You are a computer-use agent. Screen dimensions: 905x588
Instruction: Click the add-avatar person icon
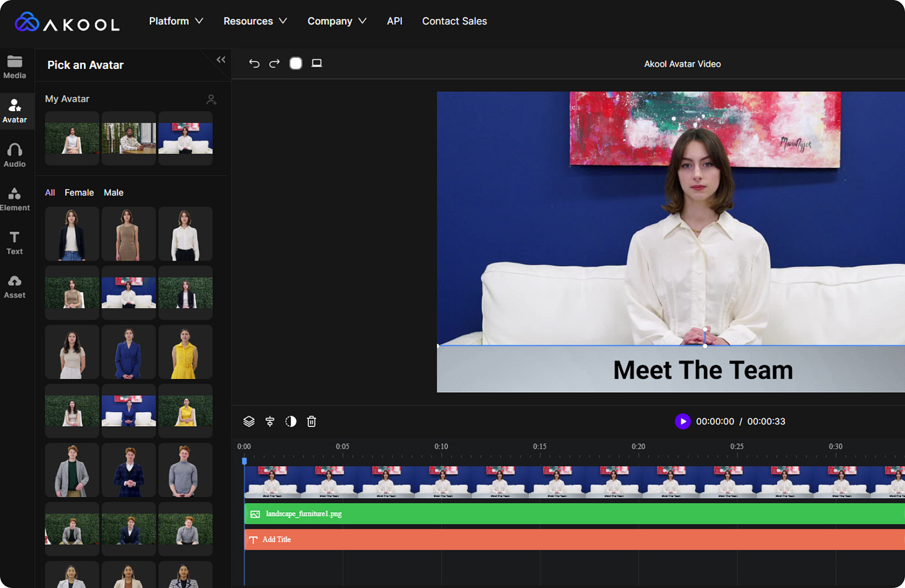pos(211,99)
